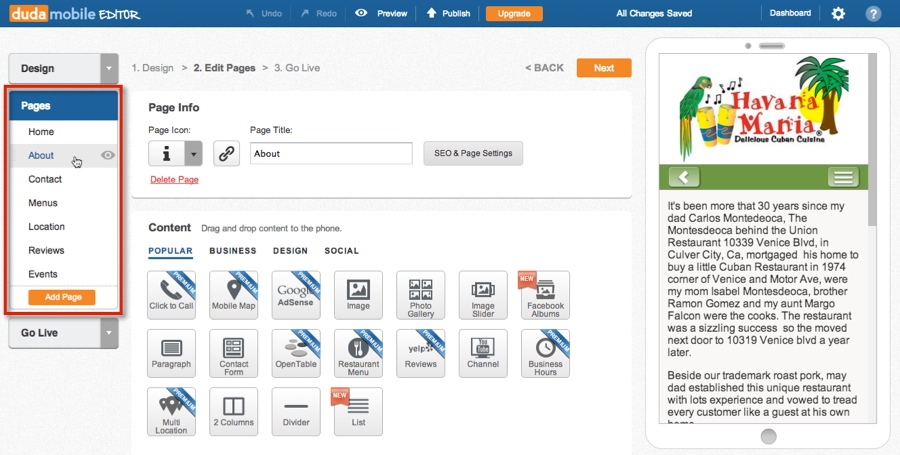Screen dimensions: 900x455
Task: Add the Business Hours widget
Action: click(545, 353)
